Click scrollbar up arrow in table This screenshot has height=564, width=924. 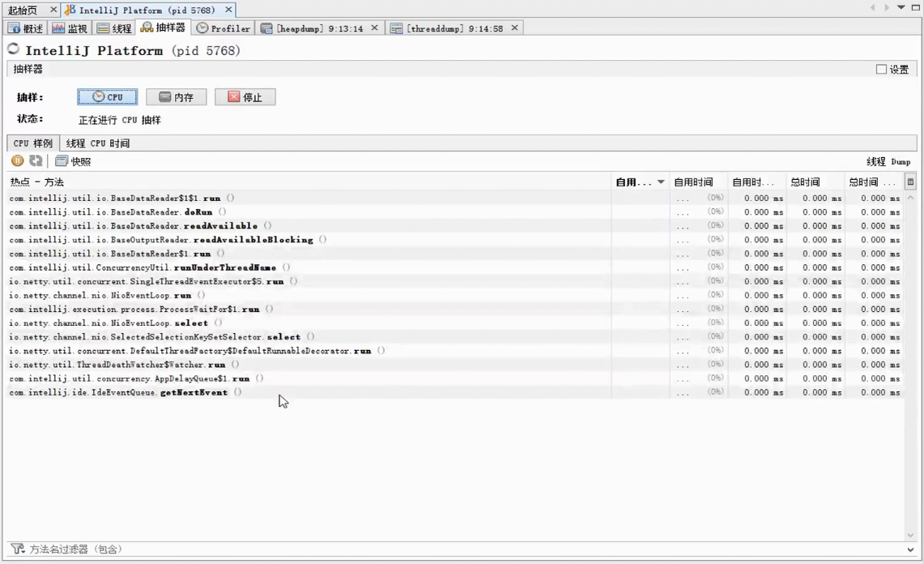[910, 199]
